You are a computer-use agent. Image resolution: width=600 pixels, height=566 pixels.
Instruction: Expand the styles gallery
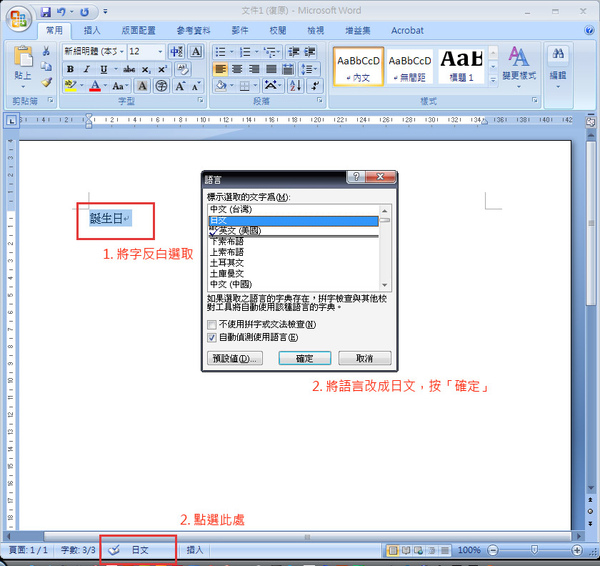(x=493, y=80)
